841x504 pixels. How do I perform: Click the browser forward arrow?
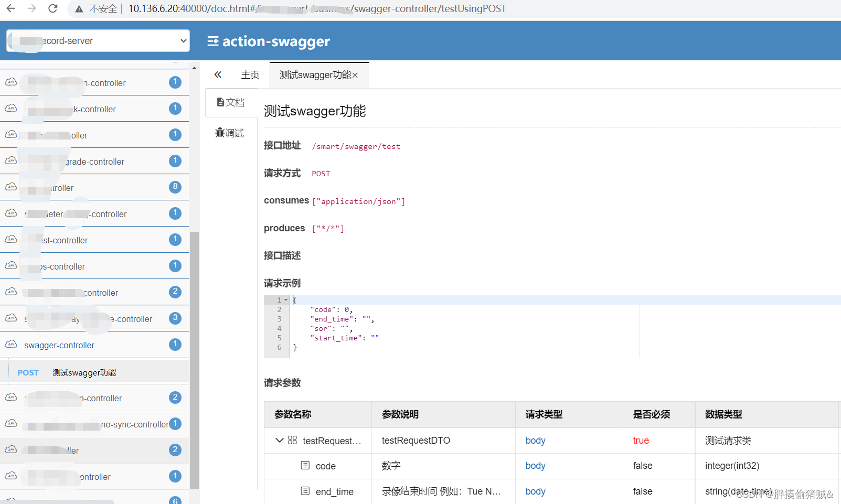(32, 8)
